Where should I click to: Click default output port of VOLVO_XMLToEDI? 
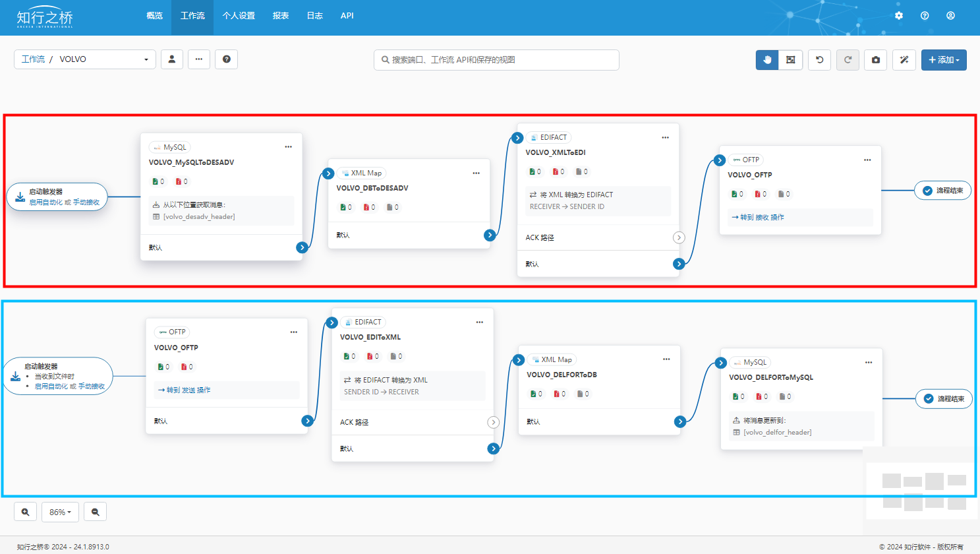[679, 264]
